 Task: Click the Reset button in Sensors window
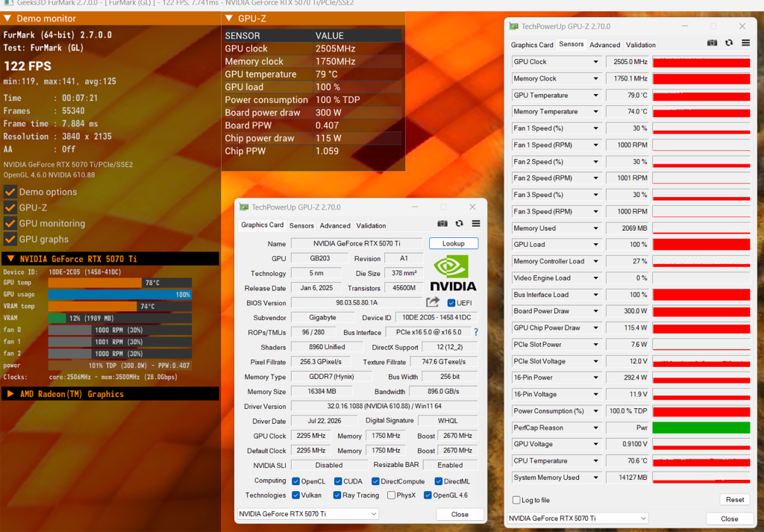(735, 499)
